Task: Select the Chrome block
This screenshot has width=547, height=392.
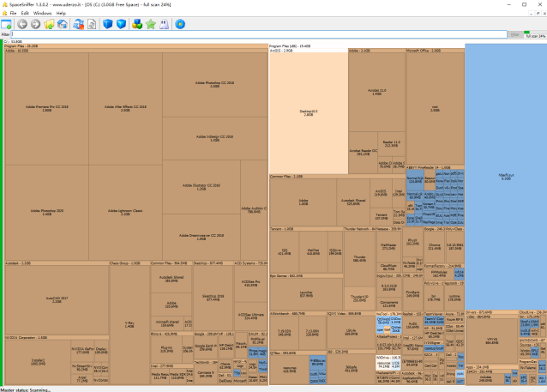Action: pyautogui.click(x=435, y=247)
